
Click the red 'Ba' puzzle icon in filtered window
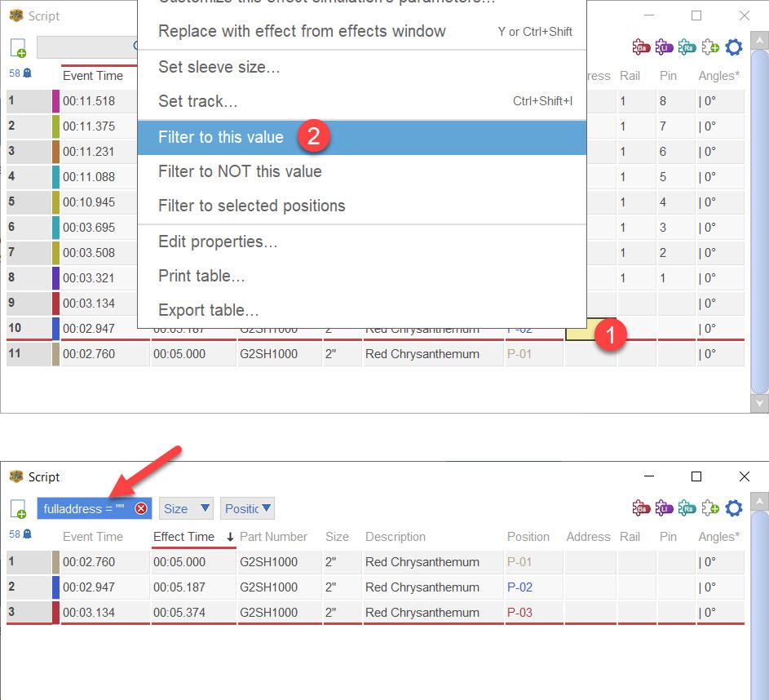pyautogui.click(x=641, y=508)
